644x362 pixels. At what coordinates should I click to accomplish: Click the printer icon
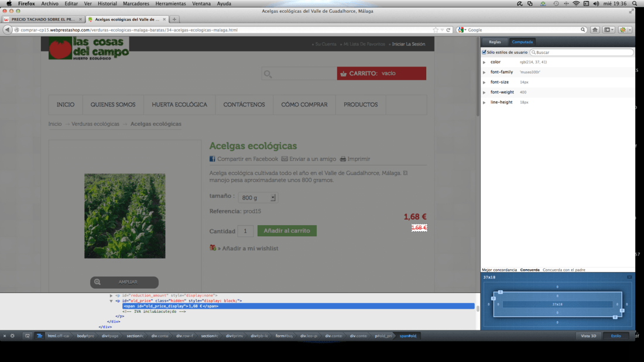click(342, 159)
